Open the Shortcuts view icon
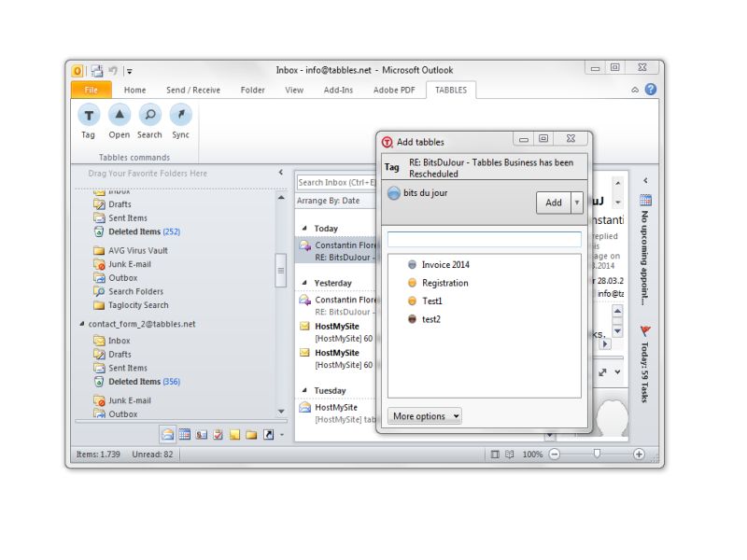The width and height of the screenshot is (747, 560). pos(268,434)
